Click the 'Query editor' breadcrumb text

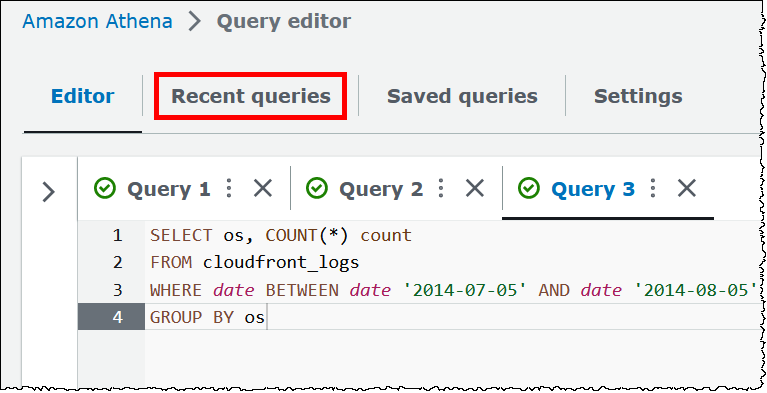[x=284, y=21]
